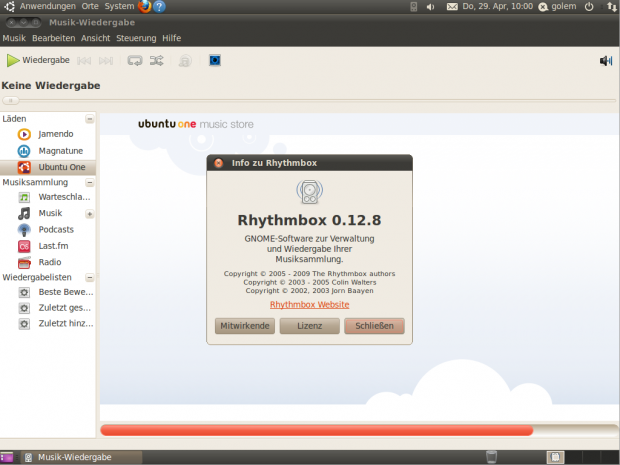Close the Info zu Rhythmbox dialog

[218, 163]
